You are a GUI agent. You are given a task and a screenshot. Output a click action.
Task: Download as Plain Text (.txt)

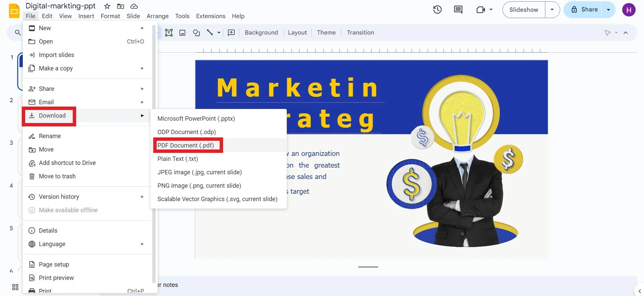click(x=219, y=159)
